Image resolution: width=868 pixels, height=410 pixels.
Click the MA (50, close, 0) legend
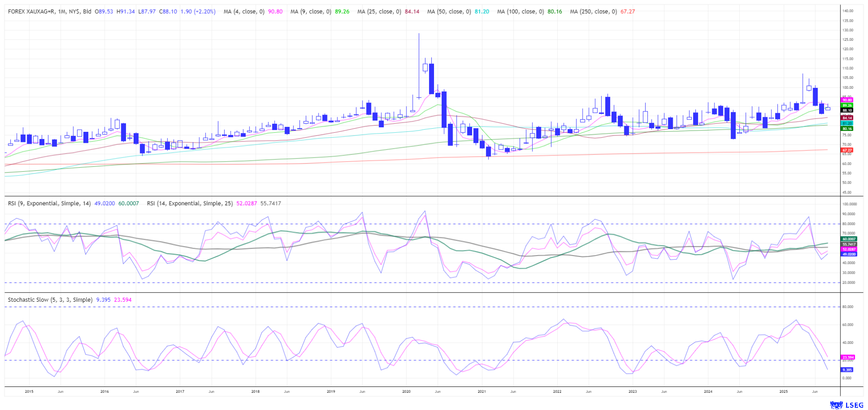click(449, 12)
